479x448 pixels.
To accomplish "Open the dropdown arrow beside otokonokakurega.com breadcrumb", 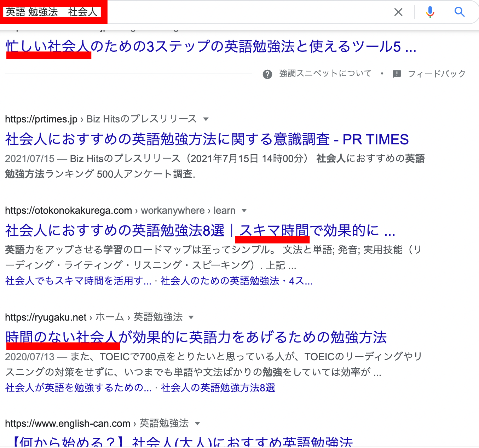I will pos(244,211).
